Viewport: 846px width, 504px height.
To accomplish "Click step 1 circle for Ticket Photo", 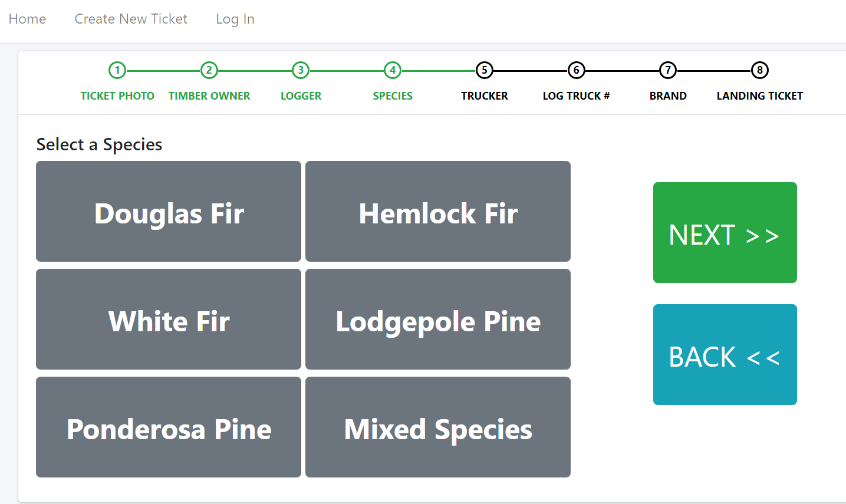I will tap(117, 71).
